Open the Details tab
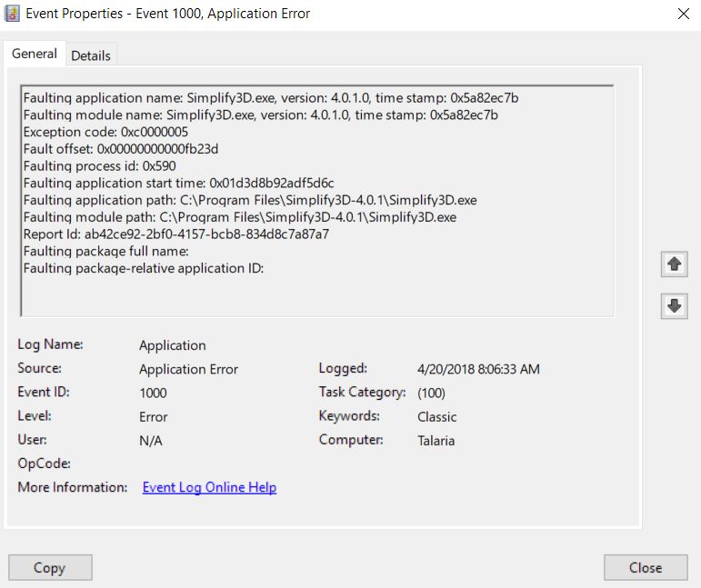Viewport: 701px width, 588px height. point(91,55)
